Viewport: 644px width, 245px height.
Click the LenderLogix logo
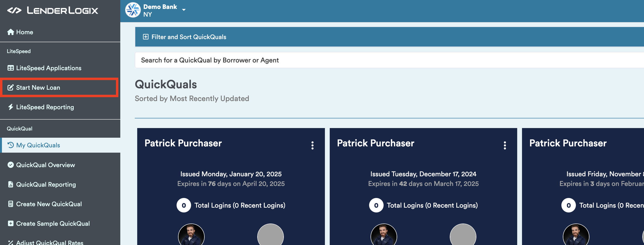coord(52,10)
